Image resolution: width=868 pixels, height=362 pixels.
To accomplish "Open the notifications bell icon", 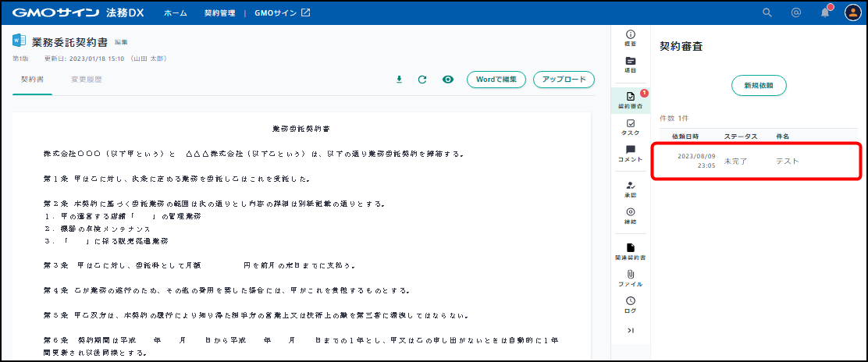I will pos(825,12).
